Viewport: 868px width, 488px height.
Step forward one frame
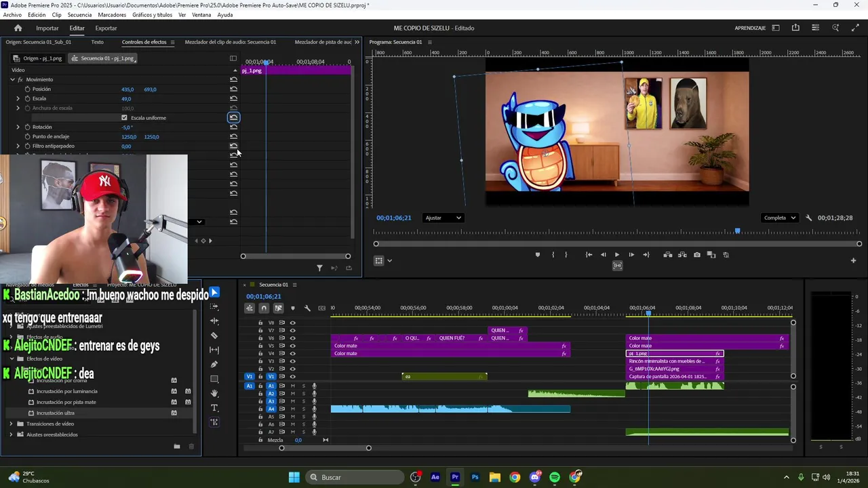[x=631, y=255]
